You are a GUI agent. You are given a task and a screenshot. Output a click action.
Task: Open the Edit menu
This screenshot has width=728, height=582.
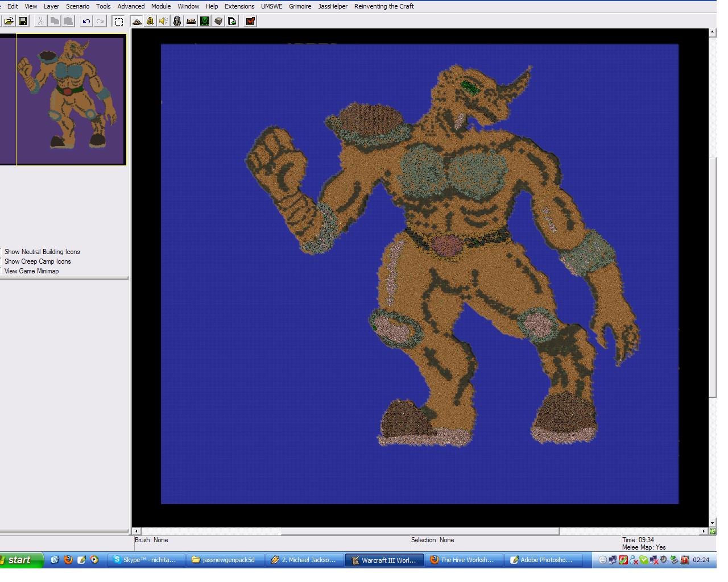13,6
